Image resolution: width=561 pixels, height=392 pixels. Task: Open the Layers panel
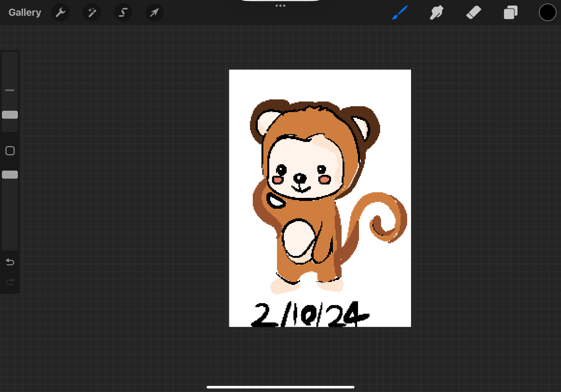click(x=510, y=12)
